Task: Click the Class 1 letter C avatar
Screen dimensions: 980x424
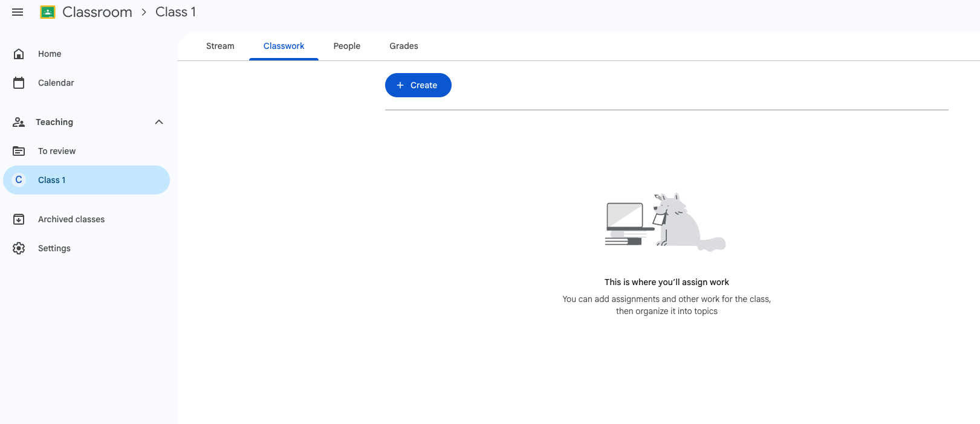Action: pyautogui.click(x=19, y=180)
